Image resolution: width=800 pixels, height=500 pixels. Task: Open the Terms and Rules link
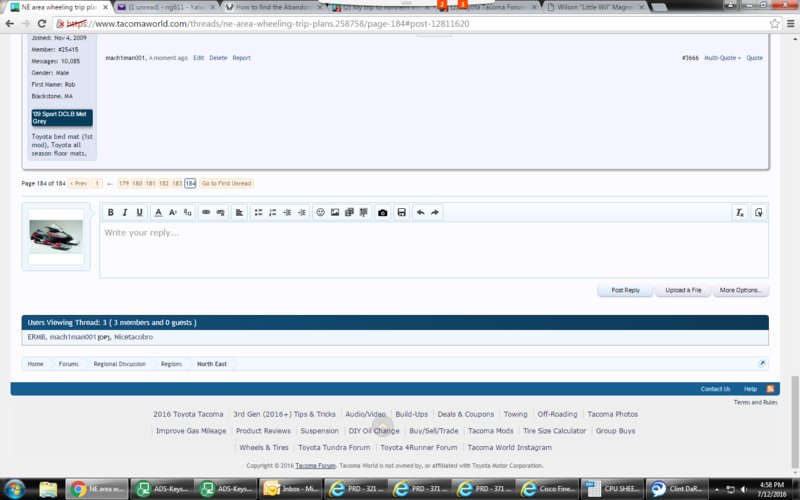point(755,402)
